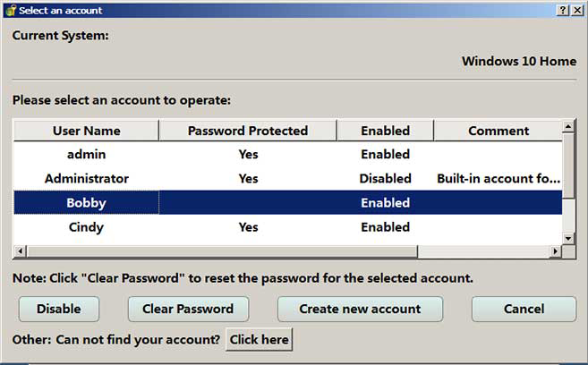Click the Clear Password button
Viewport: 588px width, 365px height.
click(x=188, y=309)
